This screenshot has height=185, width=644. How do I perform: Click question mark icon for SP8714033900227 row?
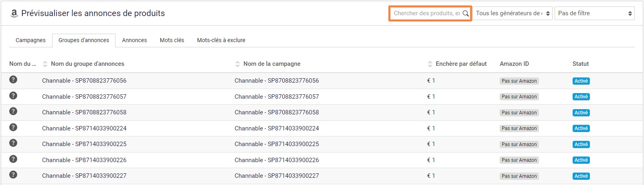13,175
